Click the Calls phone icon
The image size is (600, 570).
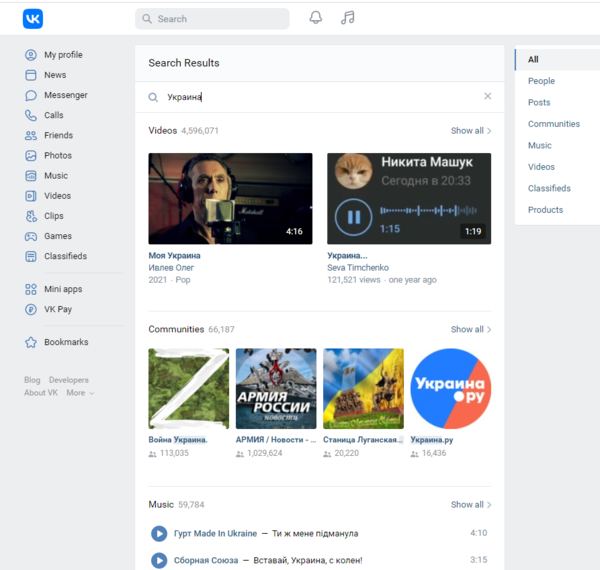pos(31,115)
